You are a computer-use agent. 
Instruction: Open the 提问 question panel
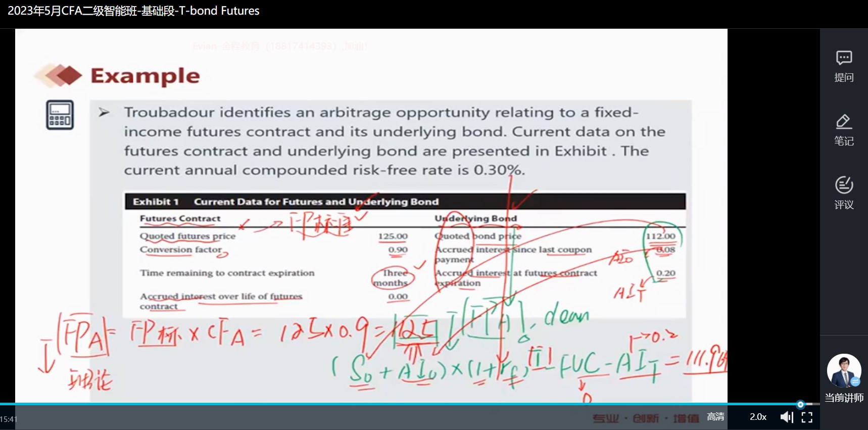pyautogui.click(x=843, y=66)
